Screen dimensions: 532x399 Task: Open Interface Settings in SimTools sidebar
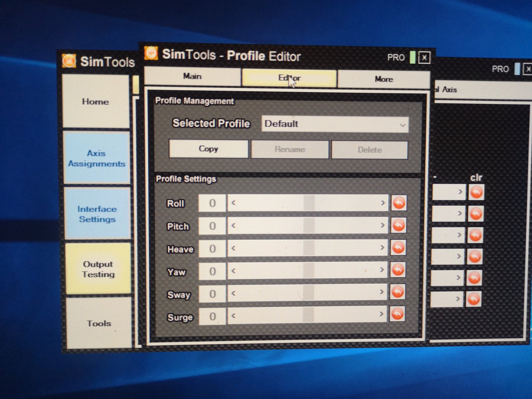(x=97, y=214)
